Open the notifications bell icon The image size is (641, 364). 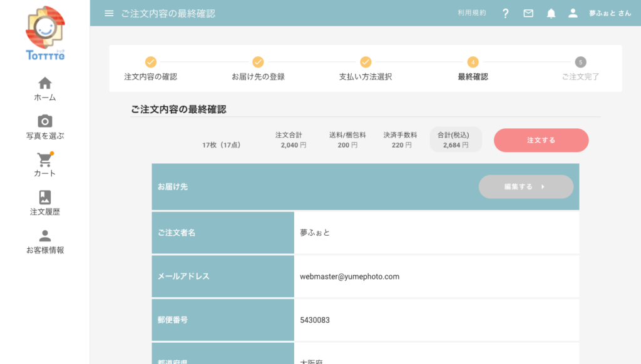click(x=551, y=14)
